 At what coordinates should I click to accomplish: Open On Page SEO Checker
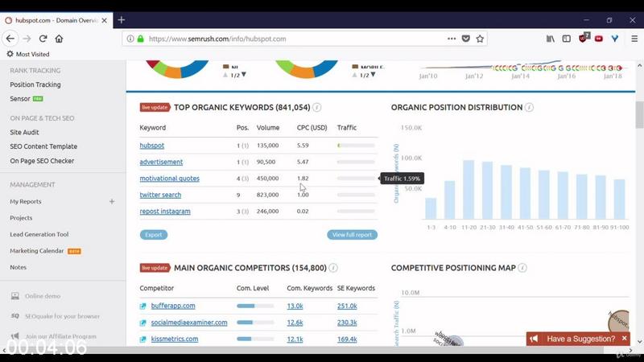click(42, 161)
